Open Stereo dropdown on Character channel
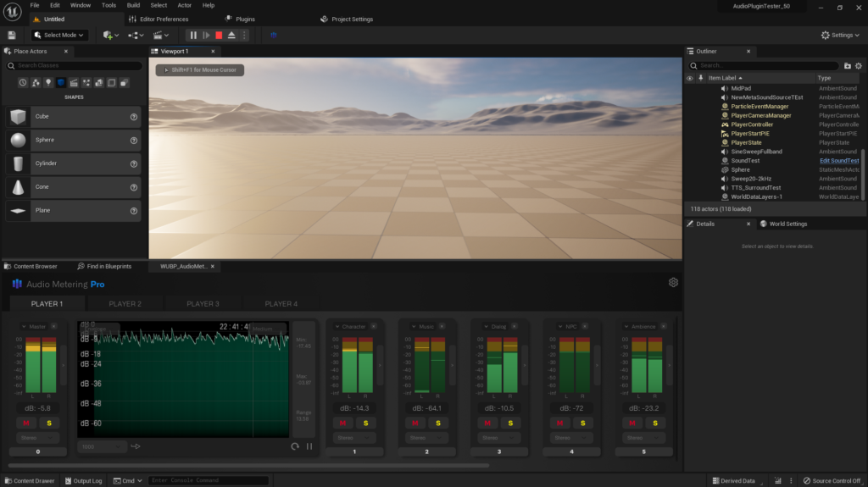This screenshot has width=868, height=487. pos(353,438)
